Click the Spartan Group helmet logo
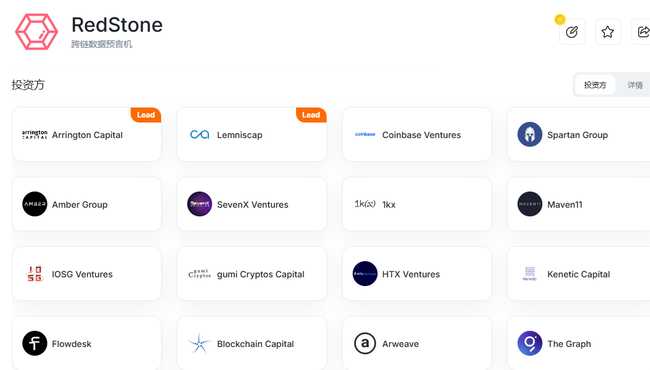Screen dimensions: 650x370 pyautogui.click(x=530, y=134)
